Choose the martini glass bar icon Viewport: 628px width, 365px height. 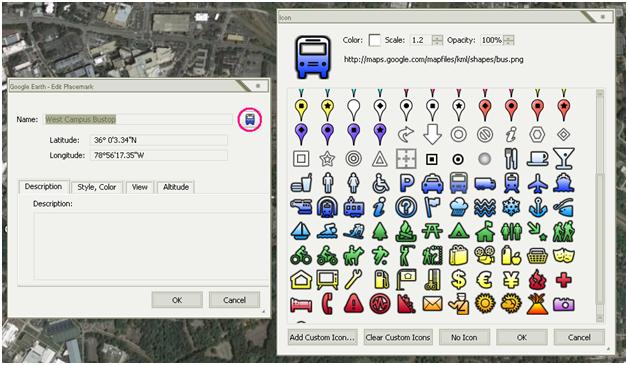[564, 159]
